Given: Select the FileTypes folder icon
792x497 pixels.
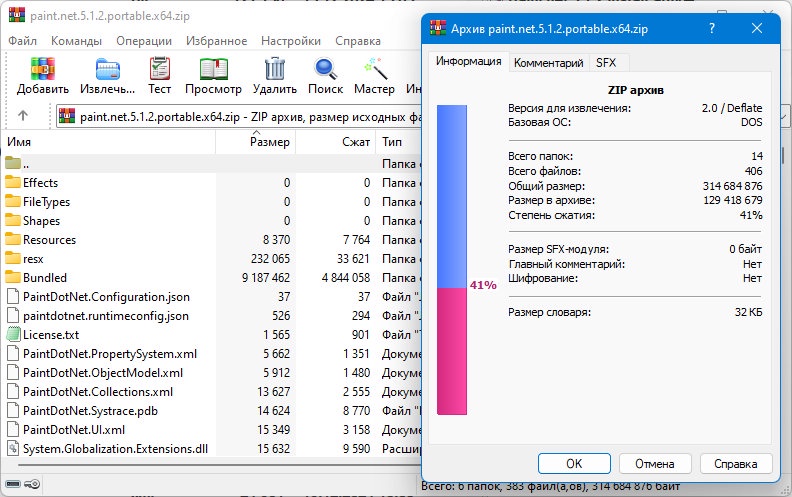Looking at the screenshot, I should click(x=13, y=202).
